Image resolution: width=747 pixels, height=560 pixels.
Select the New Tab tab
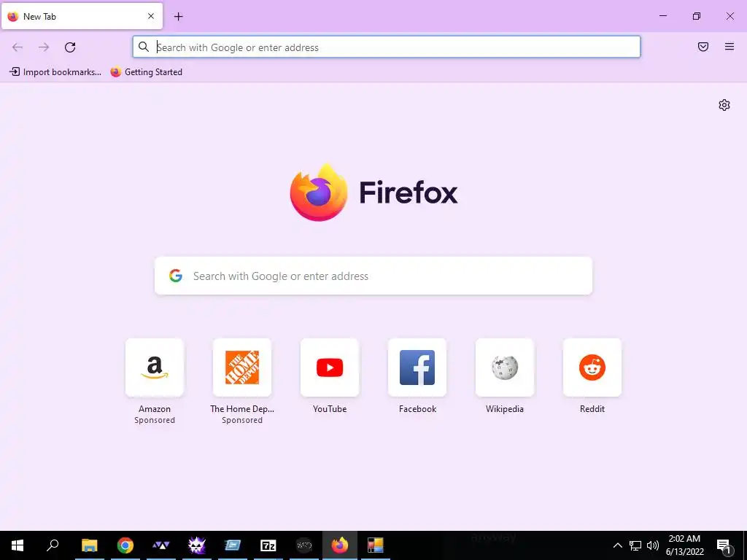(82, 16)
